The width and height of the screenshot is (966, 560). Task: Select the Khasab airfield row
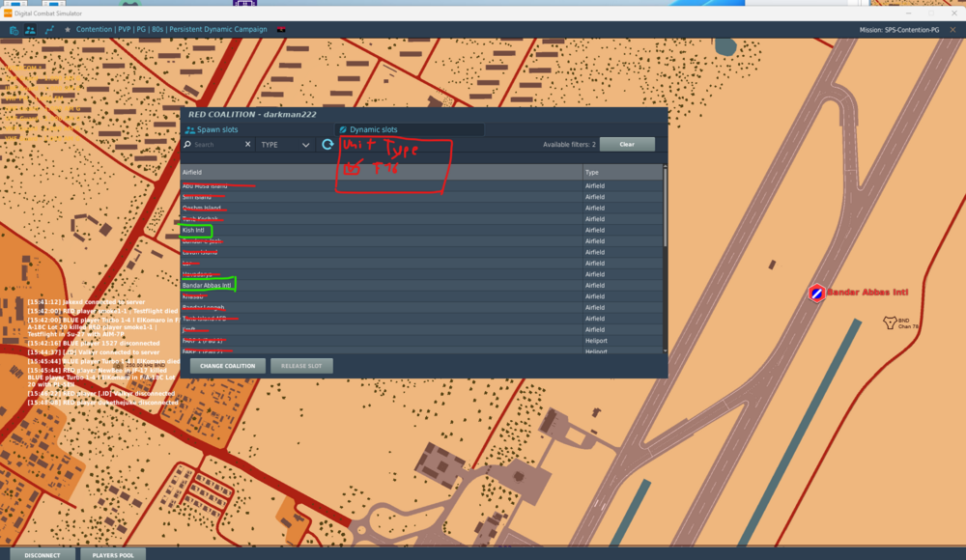click(x=421, y=297)
